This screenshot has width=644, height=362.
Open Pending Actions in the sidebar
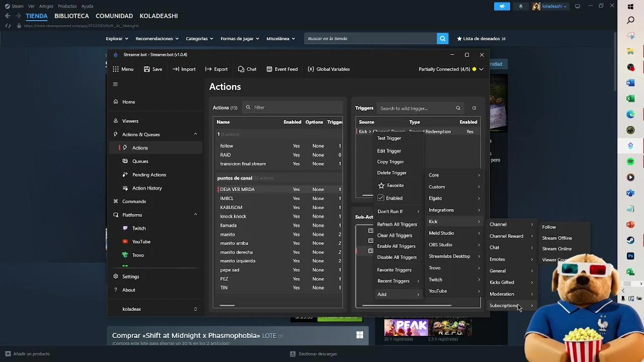point(149,175)
